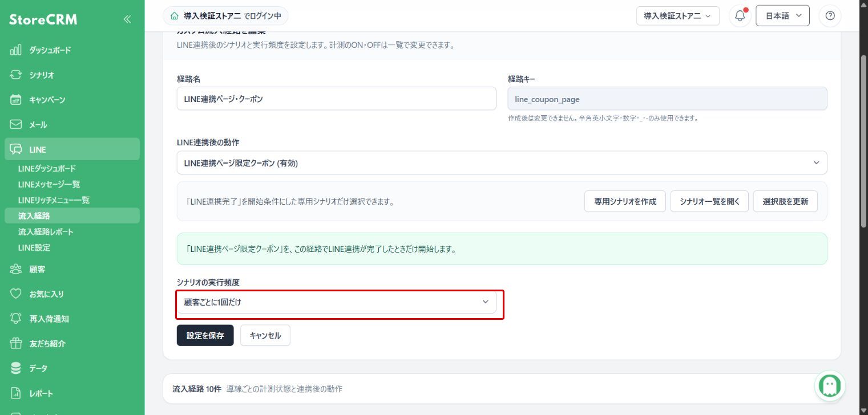Image resolution: width=868 pixels, height=415 pixels.
Task: Click the 選択肢を更新 button
Action: point(785,201)
